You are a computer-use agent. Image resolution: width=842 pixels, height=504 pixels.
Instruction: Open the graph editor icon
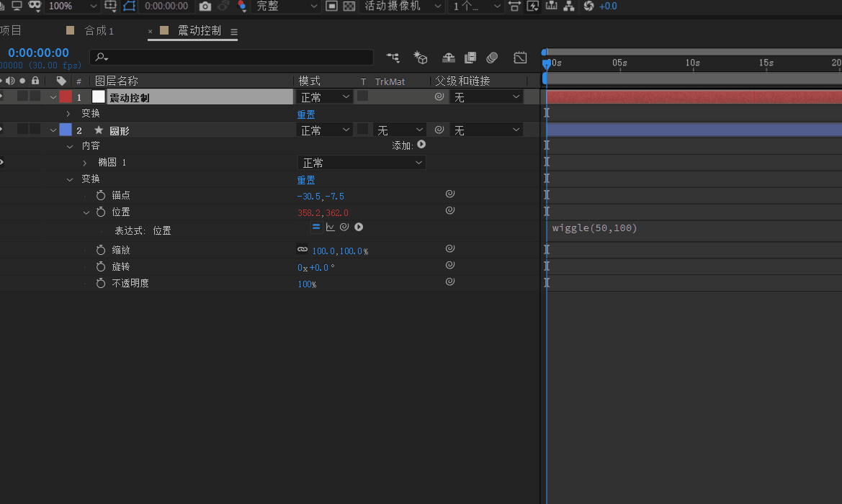[520, 58]
